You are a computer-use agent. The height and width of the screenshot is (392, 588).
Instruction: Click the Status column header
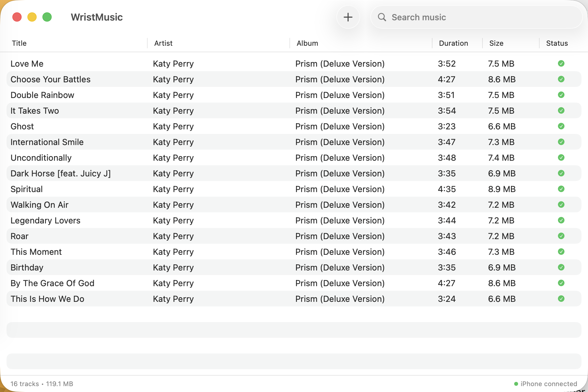557,43
